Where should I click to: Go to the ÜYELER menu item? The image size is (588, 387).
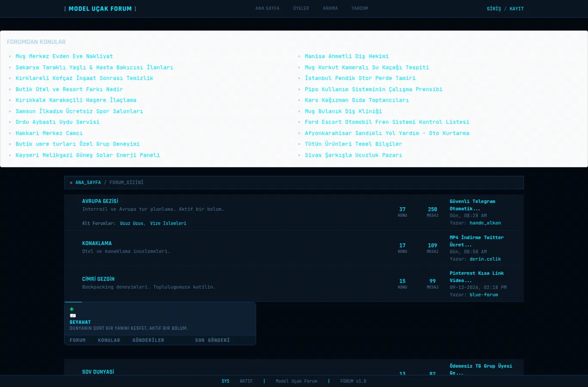click(301, 8)
